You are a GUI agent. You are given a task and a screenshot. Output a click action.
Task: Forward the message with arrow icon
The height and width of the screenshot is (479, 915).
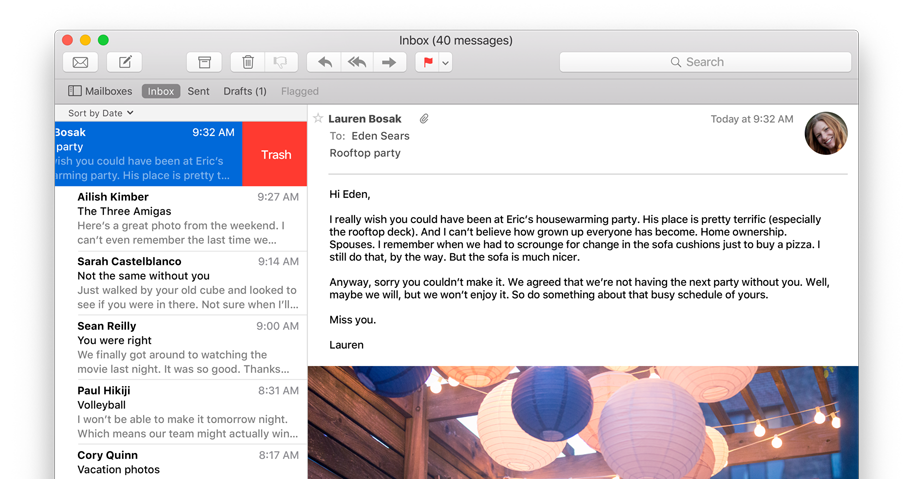tap(389, 62)
